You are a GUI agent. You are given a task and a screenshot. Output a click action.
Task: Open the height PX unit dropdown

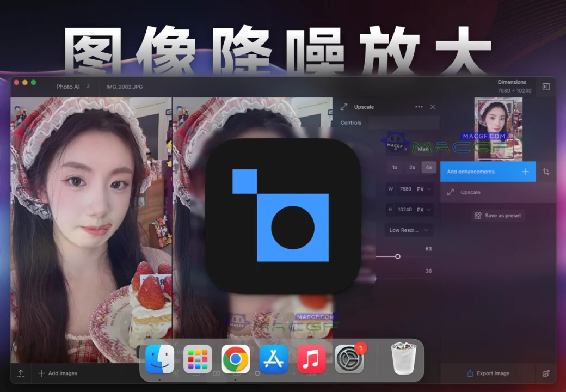point(427,210)
